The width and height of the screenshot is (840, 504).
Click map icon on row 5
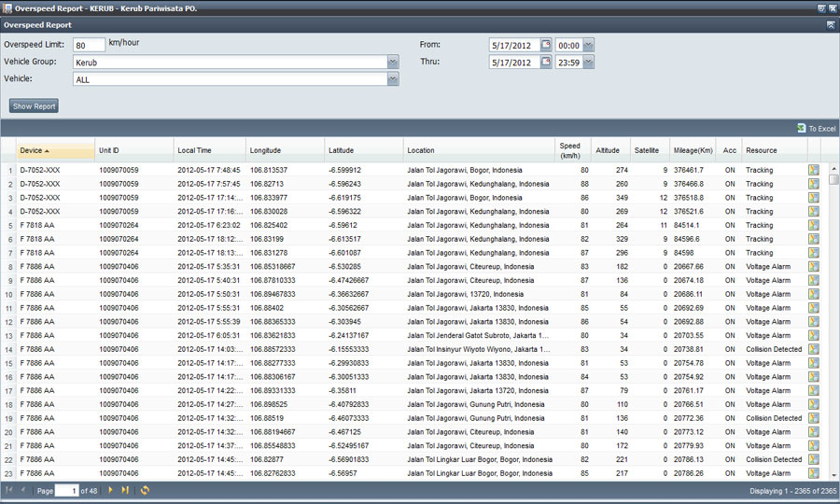click(x=814, y=225)
